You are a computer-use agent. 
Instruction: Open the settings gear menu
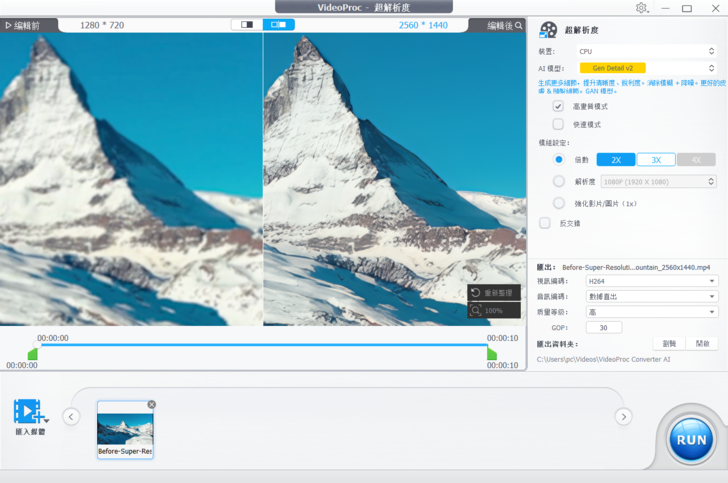(641, 8)
